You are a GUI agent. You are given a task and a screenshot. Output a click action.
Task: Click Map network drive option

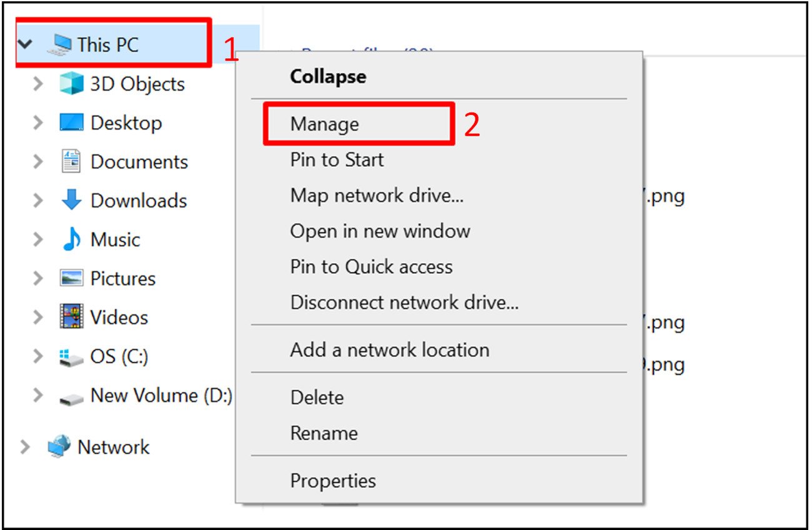(376, 196)
